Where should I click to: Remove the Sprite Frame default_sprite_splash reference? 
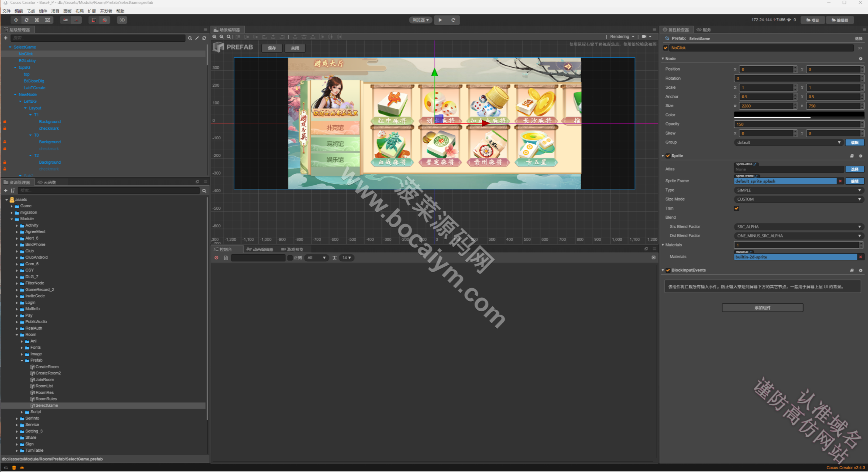[840, 181]
